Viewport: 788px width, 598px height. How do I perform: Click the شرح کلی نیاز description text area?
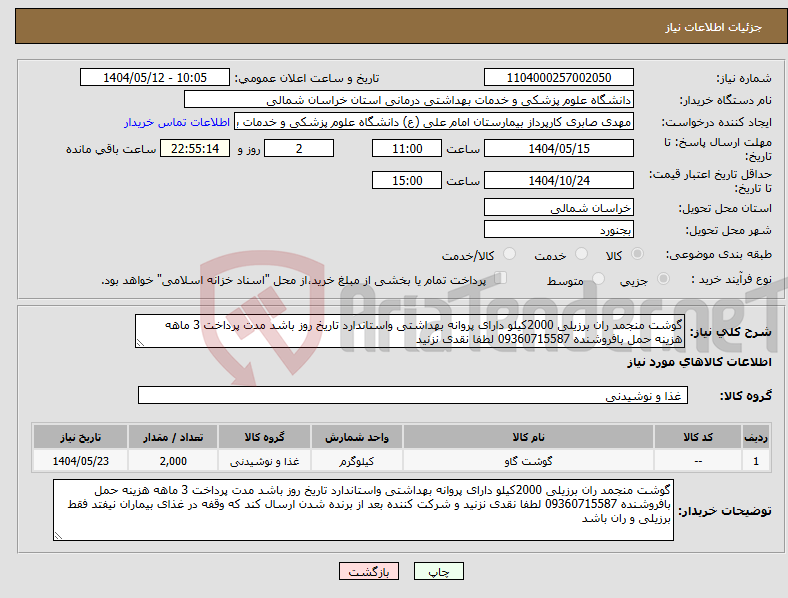click(x=409, y=331)
